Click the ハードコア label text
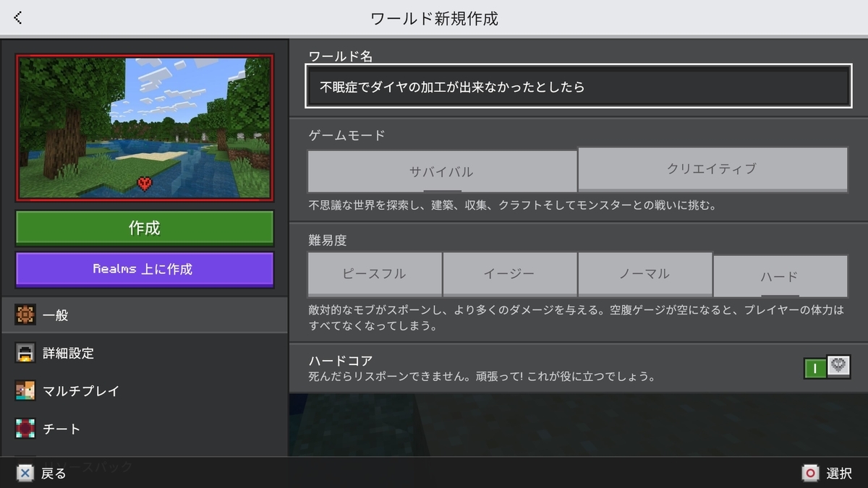 tap(341, 361)
